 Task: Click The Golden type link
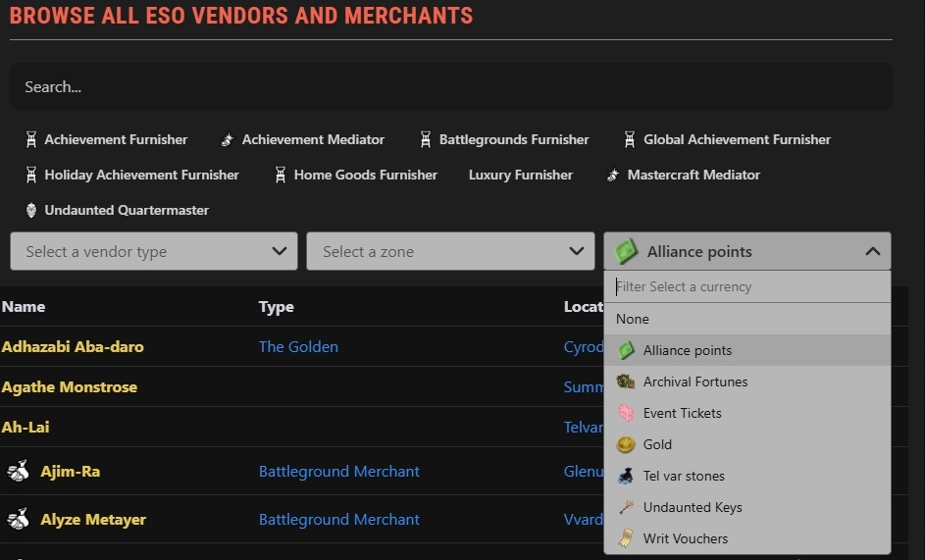tap(298, 346)
